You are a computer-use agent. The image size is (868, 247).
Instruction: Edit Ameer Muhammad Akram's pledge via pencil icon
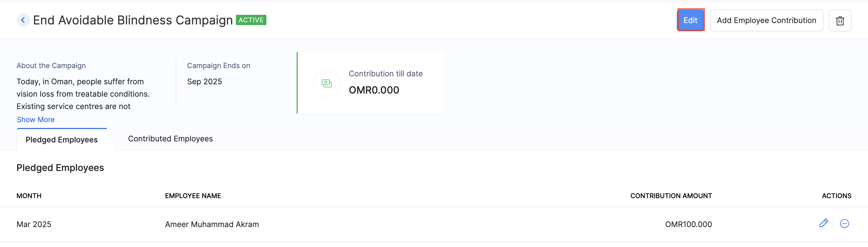click(x=823, y=223)
